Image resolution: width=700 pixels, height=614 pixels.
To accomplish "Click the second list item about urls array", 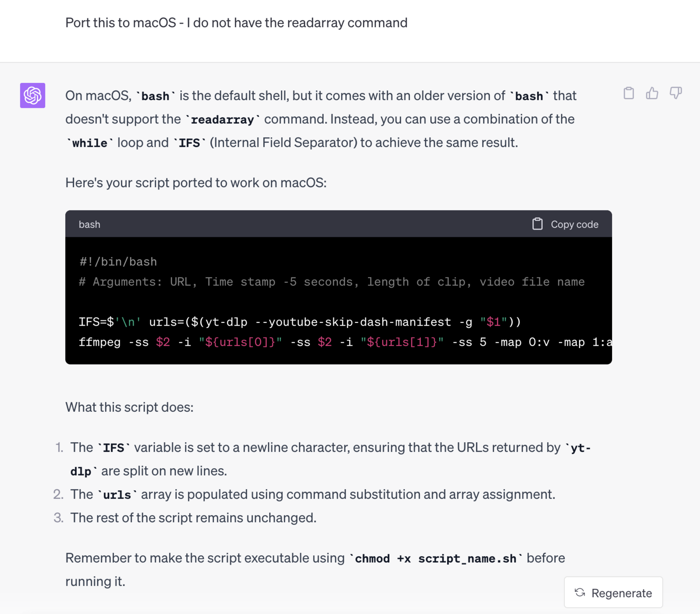I will click(312, 494).
